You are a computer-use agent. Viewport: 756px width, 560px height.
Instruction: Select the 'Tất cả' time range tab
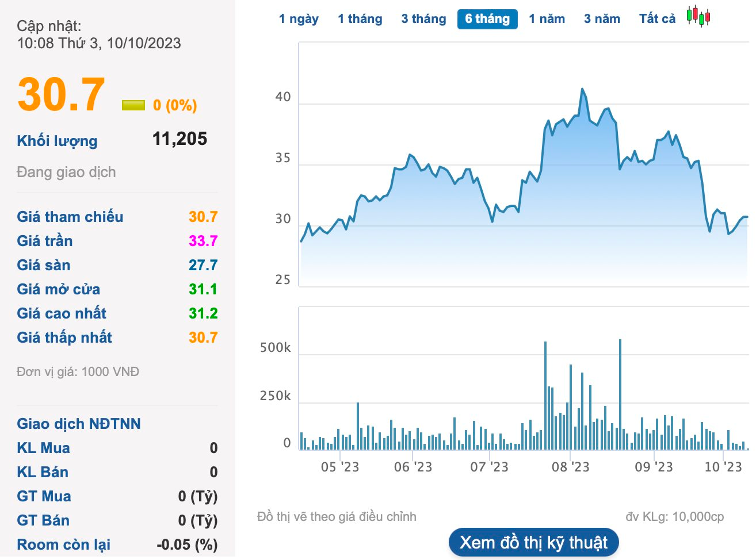point(657,19)
